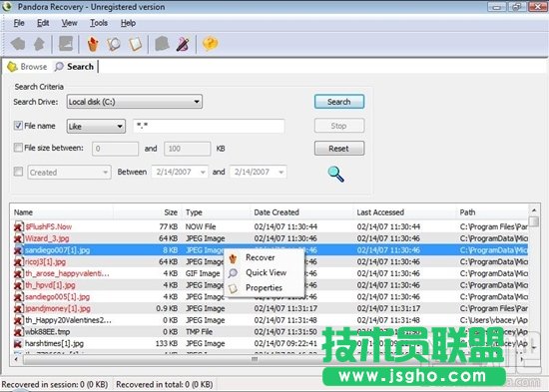Image resolution: width=549 pixels, height=392 pixels.
Task: Choose Properties from the context menu
Action: 264,288
